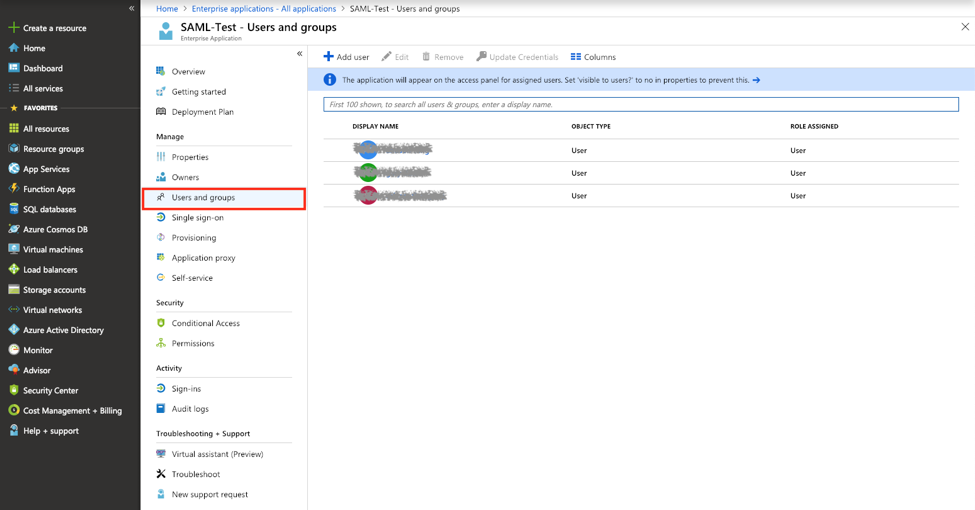975x510 pixels.
Task: Click the Add user plus icon
Action: (x=328, y=57)
